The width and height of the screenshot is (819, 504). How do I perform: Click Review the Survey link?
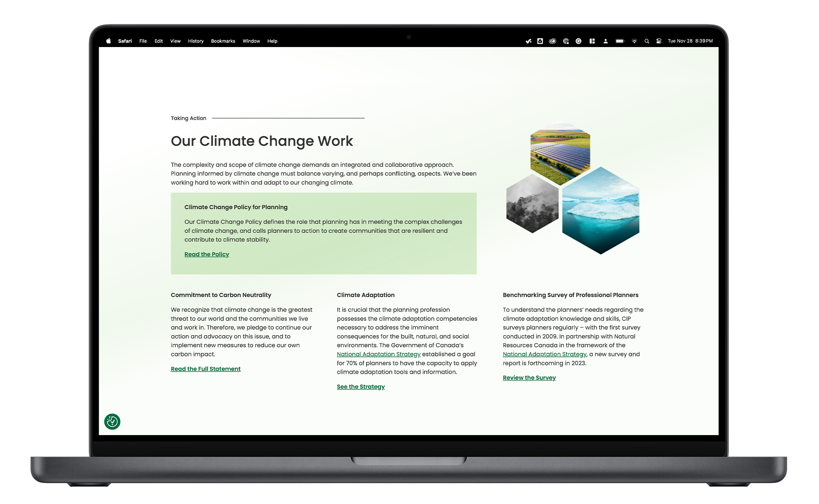[x=529, y=377]
